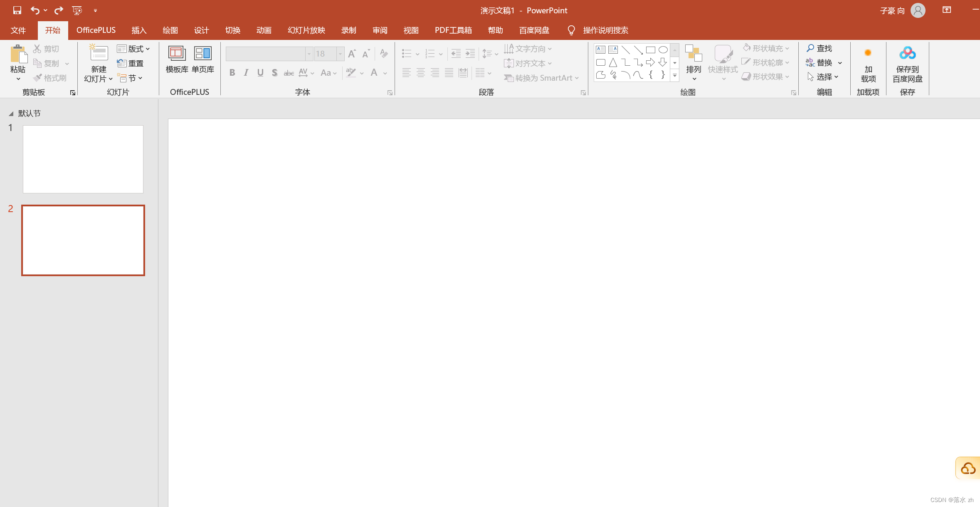Click the 新建幻灯片 new slide icon

coord(99,54)
